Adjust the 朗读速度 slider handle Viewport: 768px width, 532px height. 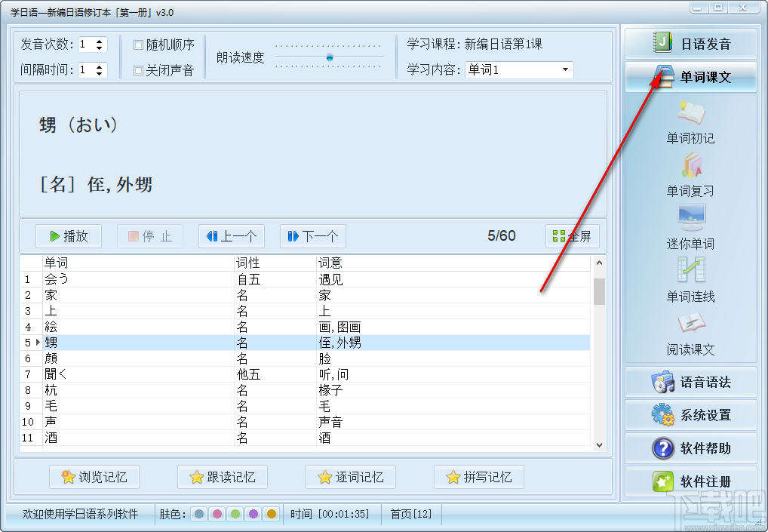[330, 57]
